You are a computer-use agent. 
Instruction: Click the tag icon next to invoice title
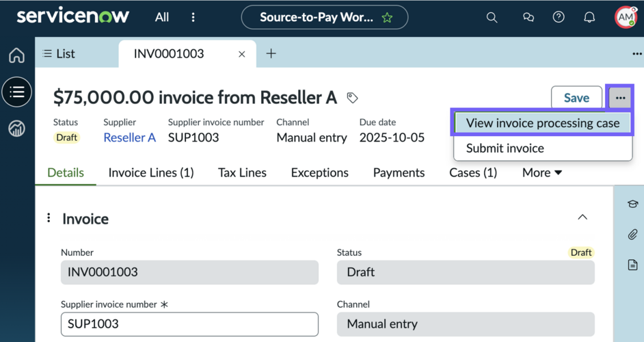[352, 98]
